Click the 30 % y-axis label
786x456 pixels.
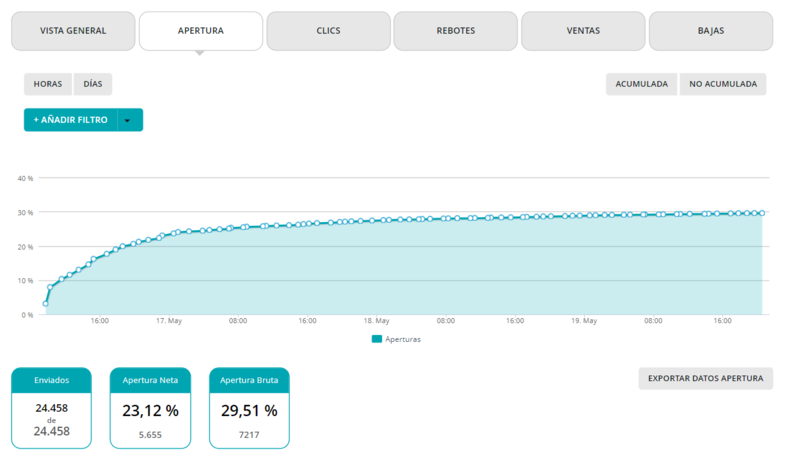click(x=25, y=212)
